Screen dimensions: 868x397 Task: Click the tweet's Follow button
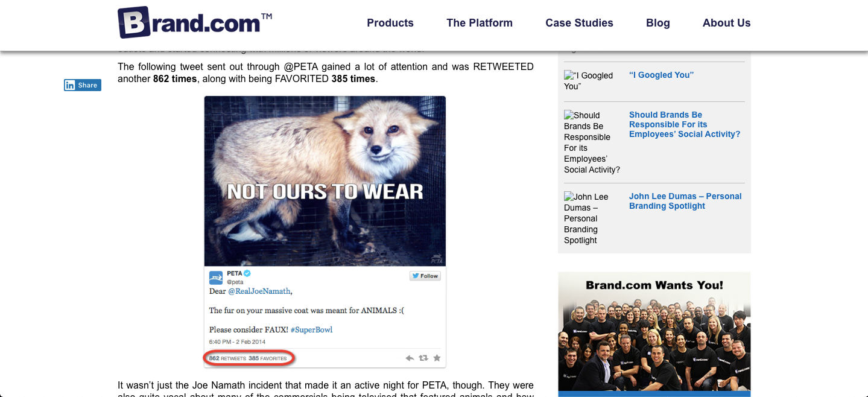pyautogui.click(x=425, y=276)
